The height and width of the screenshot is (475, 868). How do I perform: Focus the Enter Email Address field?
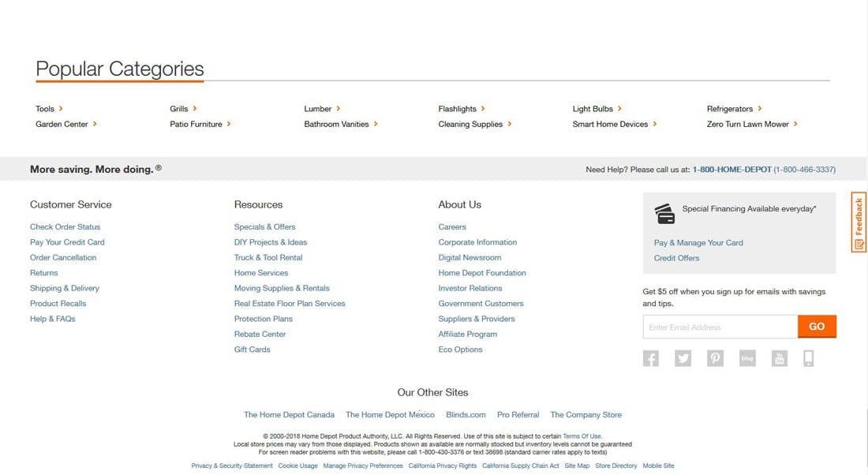pos(720,327)
